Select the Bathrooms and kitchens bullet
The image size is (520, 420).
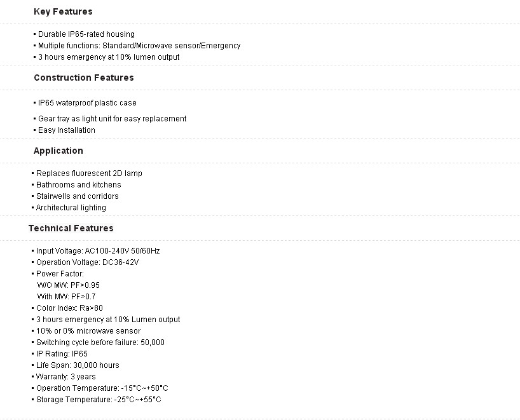point(78,185)
